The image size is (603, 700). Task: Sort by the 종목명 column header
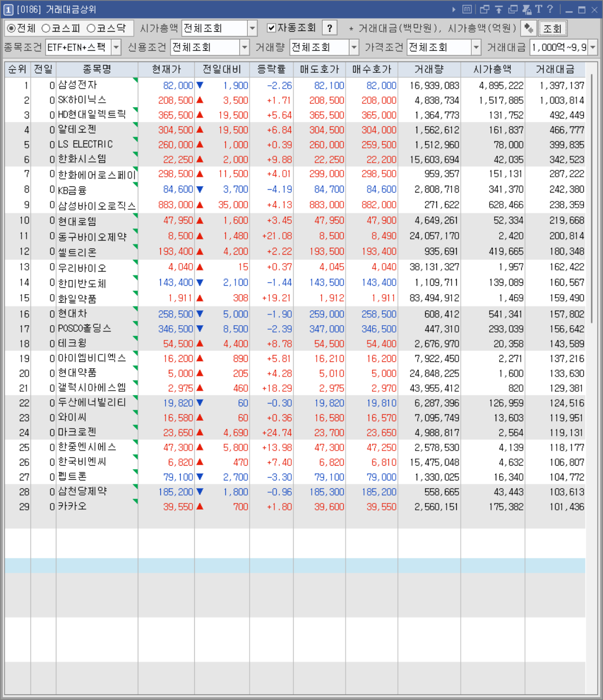click(x=97, y=69)
